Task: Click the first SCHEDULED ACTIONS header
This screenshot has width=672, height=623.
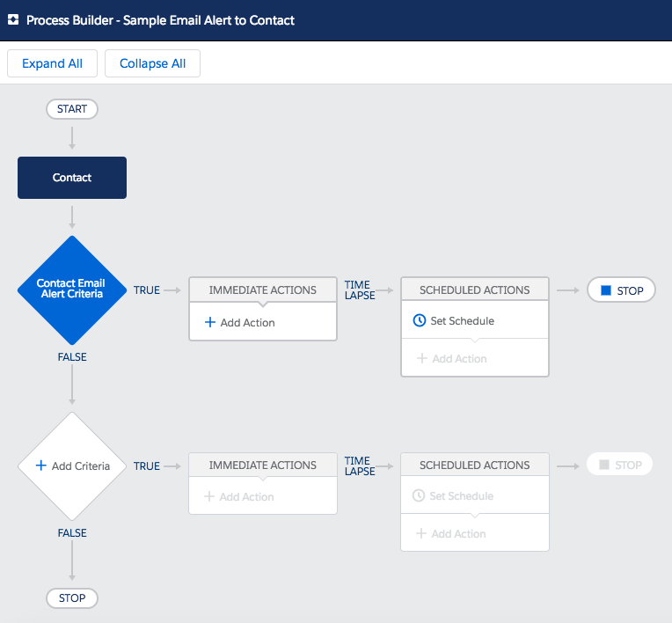Action: (474, 290)
